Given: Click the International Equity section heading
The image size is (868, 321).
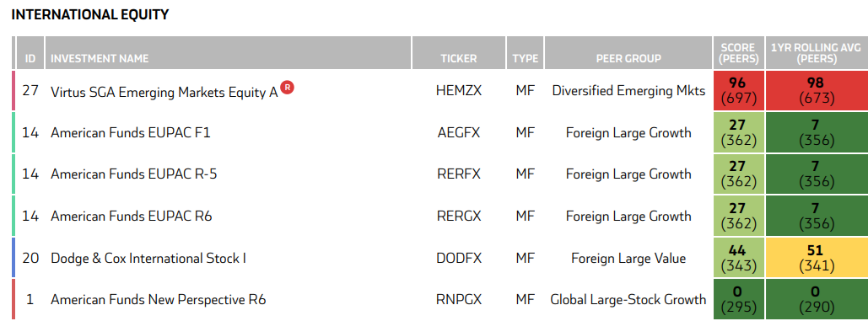Looking at the screenshot, I should pyautogui.click(x=89, y=15).
